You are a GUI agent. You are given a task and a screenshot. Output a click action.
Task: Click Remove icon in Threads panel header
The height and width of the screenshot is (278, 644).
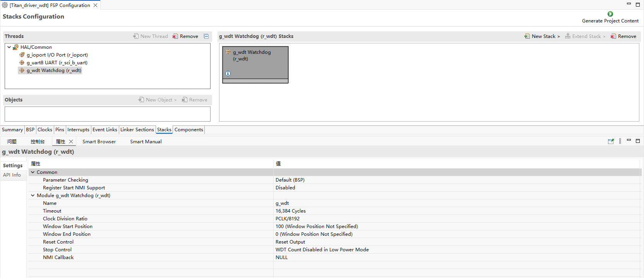tap(175, 36)
